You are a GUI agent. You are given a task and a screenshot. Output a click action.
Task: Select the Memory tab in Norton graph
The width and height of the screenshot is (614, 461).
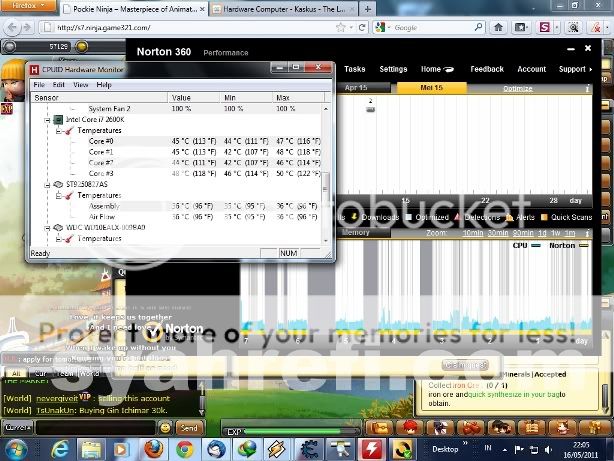(x=364, y=232)
